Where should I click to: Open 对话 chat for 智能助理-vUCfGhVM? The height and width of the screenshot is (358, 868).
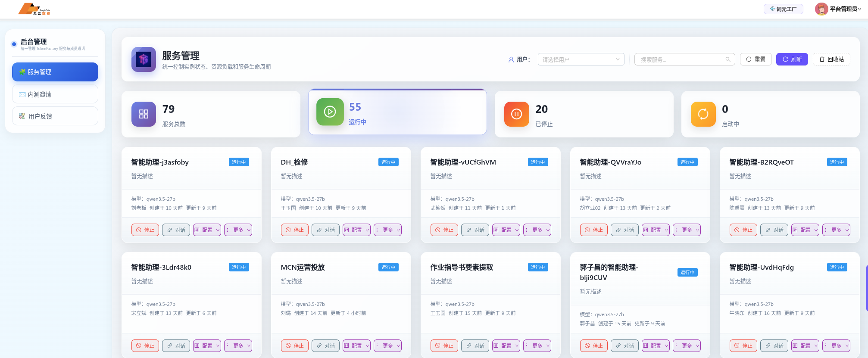pos(475,230)
